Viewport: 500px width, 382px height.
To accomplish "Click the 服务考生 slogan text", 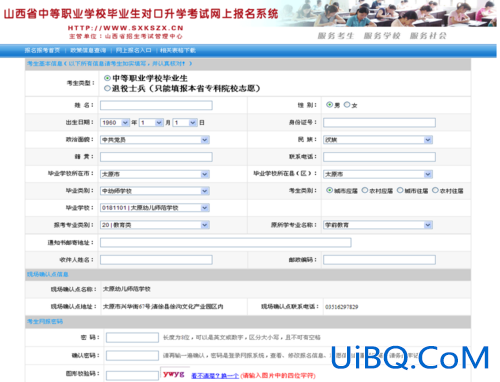I will click(x=336, y=36).
